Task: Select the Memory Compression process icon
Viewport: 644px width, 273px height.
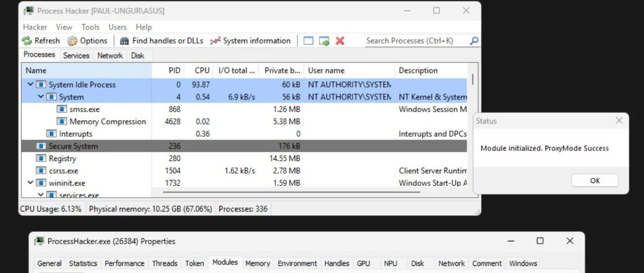Action: [x=61, y=121]
